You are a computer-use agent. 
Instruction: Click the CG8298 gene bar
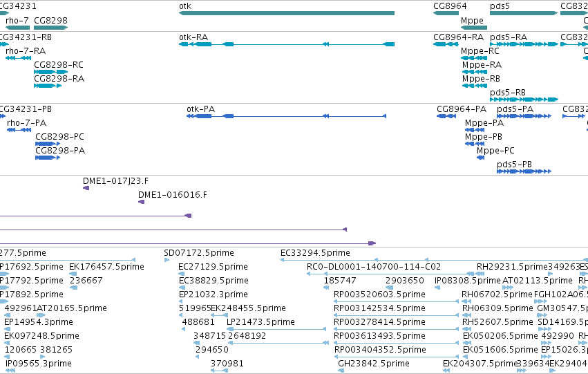(51, 28)
